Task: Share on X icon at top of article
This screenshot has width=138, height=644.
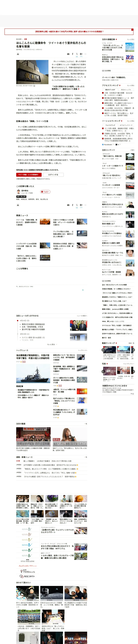Action: pos(77,54)
